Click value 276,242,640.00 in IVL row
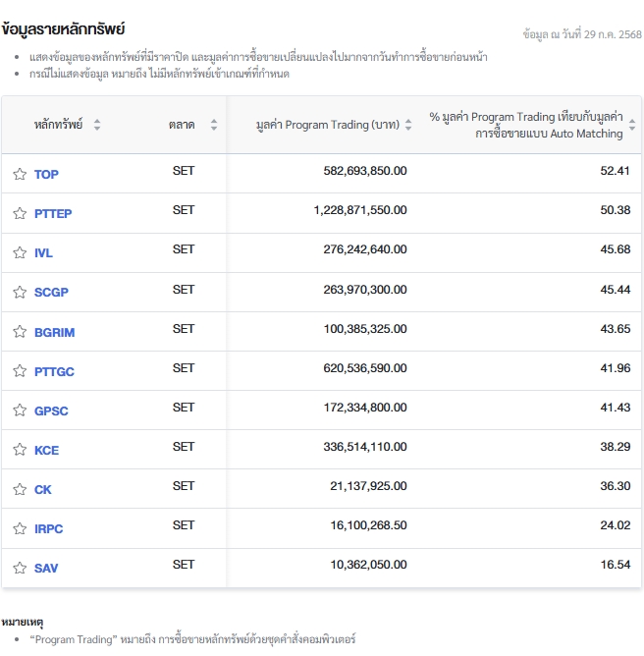 [365, 249]
